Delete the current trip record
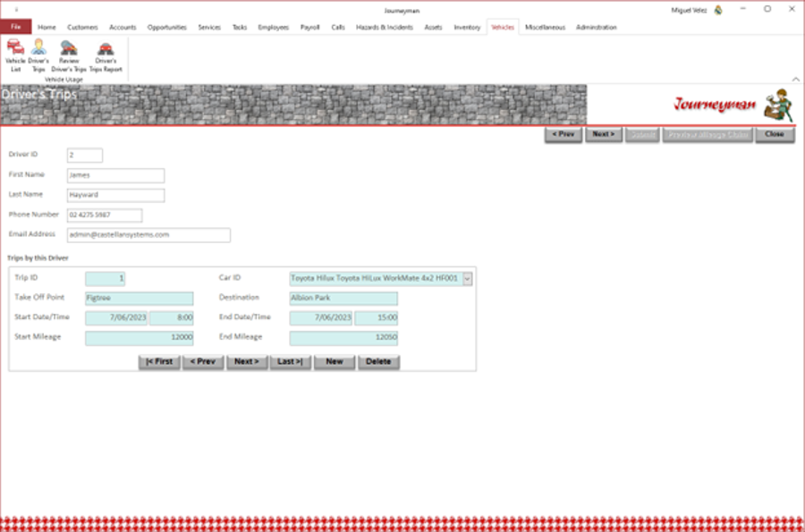 point(378,362)
